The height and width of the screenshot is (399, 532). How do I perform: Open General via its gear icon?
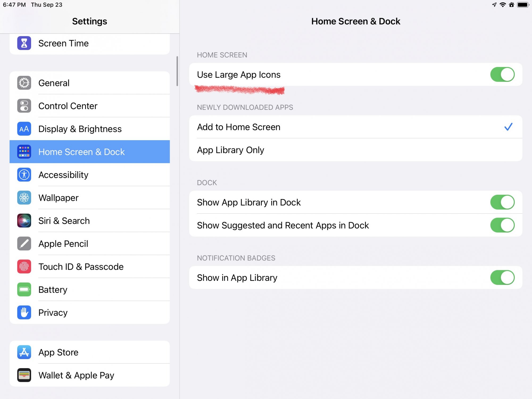[x=24, y=83]
